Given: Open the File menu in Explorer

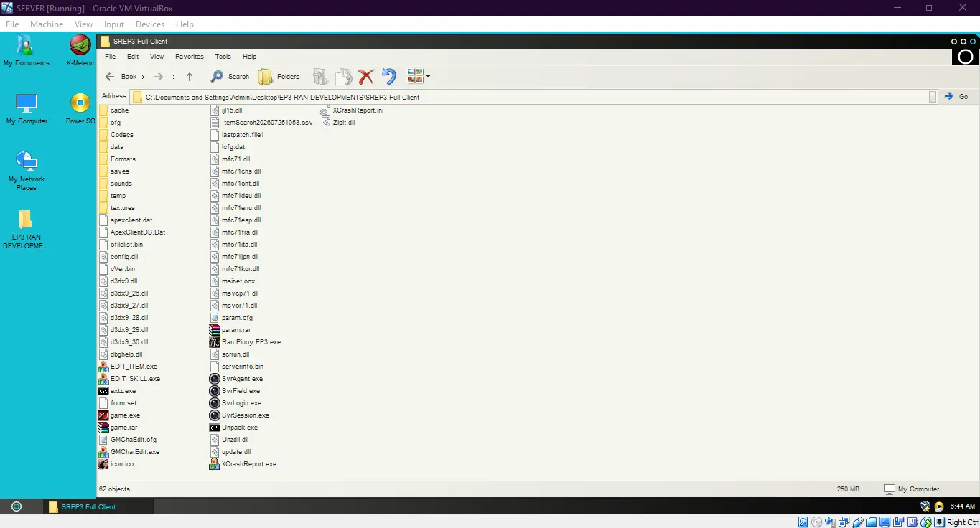Looking at the screenshot, I should [110, 57].
